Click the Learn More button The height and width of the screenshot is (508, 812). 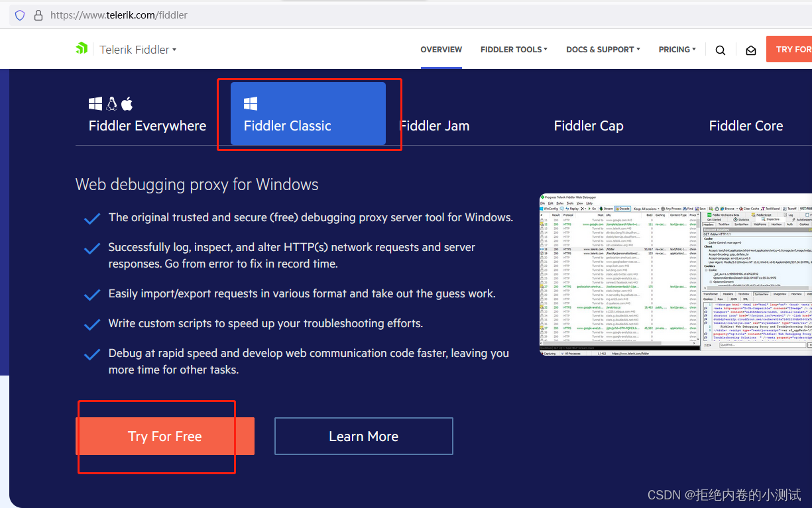[363, 436]
